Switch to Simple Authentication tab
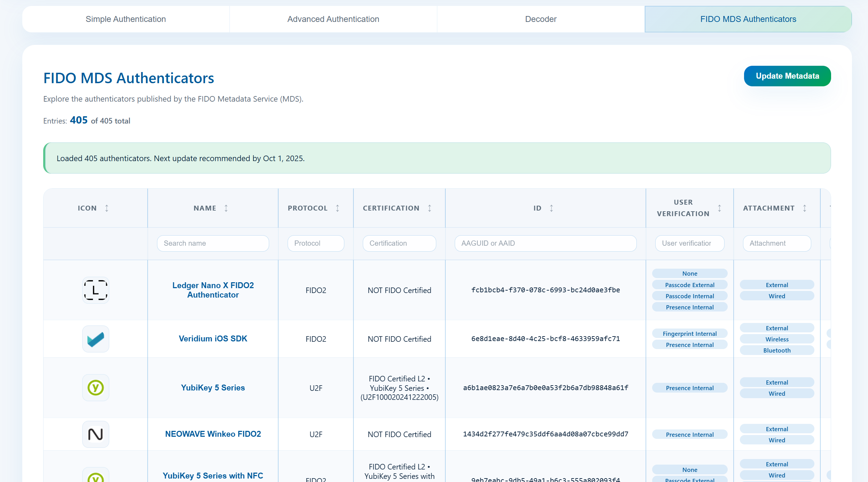The image size is (868, 482). pos(126,19)
